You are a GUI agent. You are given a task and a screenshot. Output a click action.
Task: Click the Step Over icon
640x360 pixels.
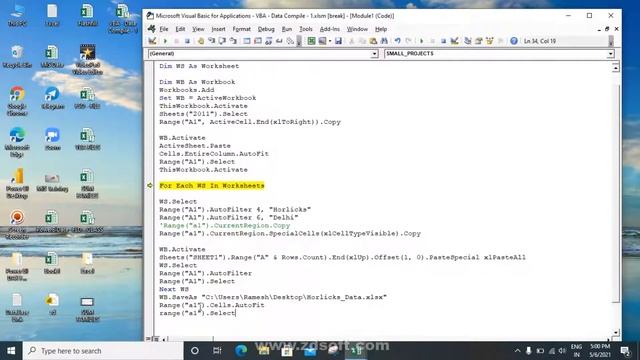[x=222, y=41]
